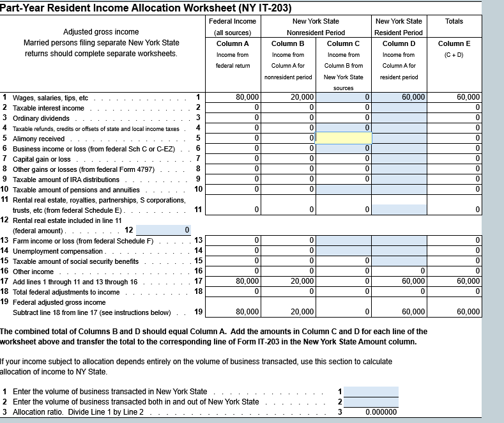Click the Column B header
The width and height of the screenshot is (504, 423).
coord(287,43)
